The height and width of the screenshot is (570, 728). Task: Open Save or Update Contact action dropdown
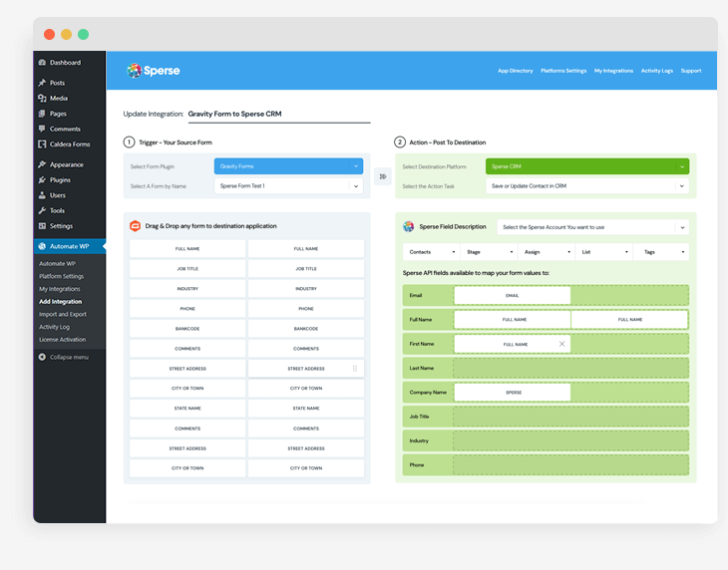[587, 186]
